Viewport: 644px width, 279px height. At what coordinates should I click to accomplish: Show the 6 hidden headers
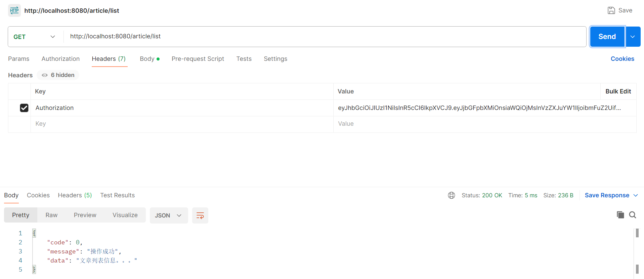58,75
